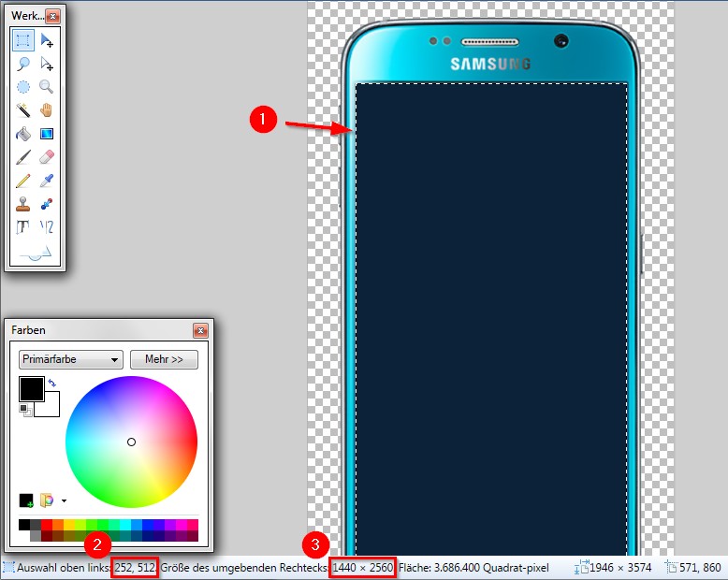Image resolution: width=728 pixels, height=580 pixels.
Task: Click the SAMSUNG logo on the phone image
Action: [x=490, y=64]
